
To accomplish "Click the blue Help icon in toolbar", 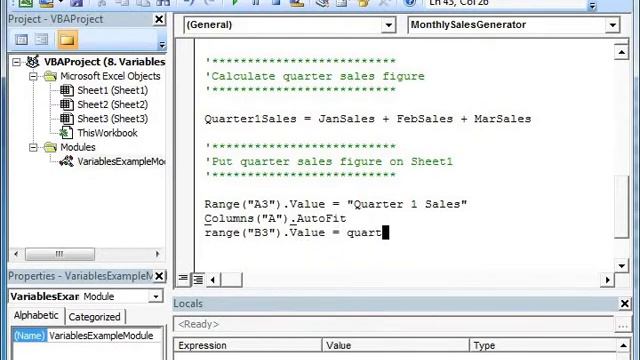I will pos(410,3).
